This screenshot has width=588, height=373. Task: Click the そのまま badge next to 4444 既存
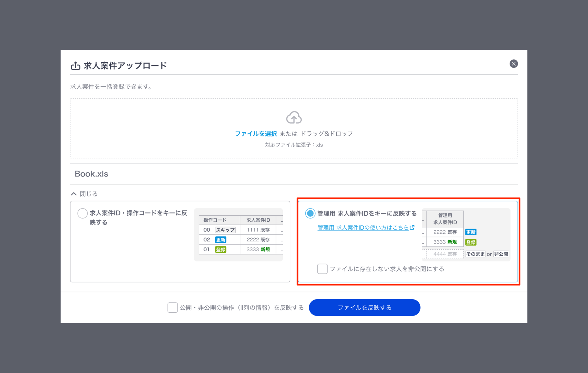475,254
